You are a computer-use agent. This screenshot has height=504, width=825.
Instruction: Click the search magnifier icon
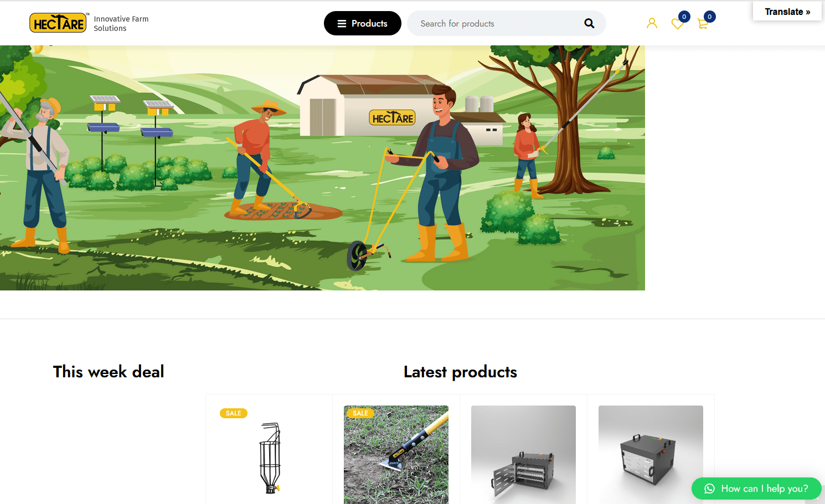pos(589,23)
